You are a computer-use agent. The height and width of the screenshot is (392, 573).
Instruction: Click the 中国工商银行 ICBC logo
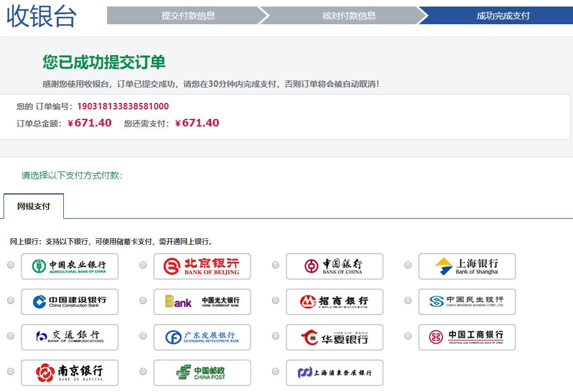click(467, 337)
